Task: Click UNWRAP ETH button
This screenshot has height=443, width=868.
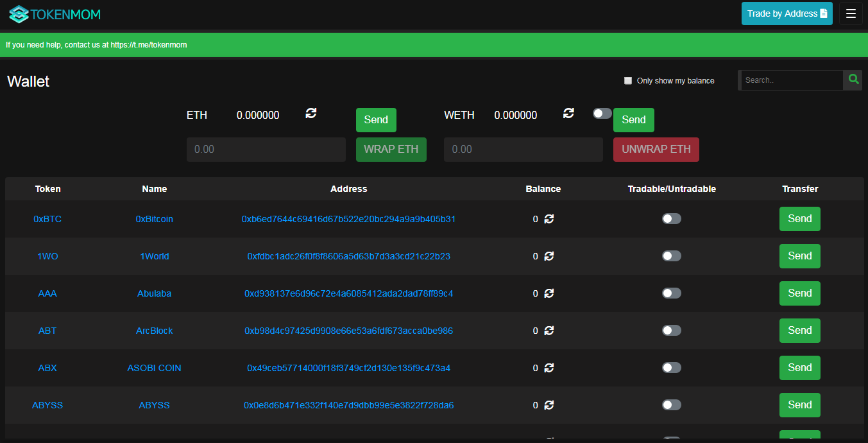Action: [x=656, y=150]
